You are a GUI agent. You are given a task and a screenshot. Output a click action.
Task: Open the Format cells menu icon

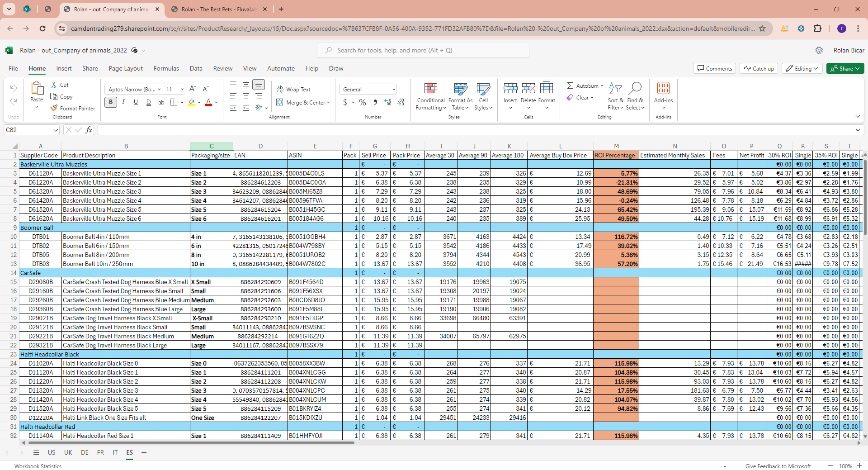pos(547,88)
